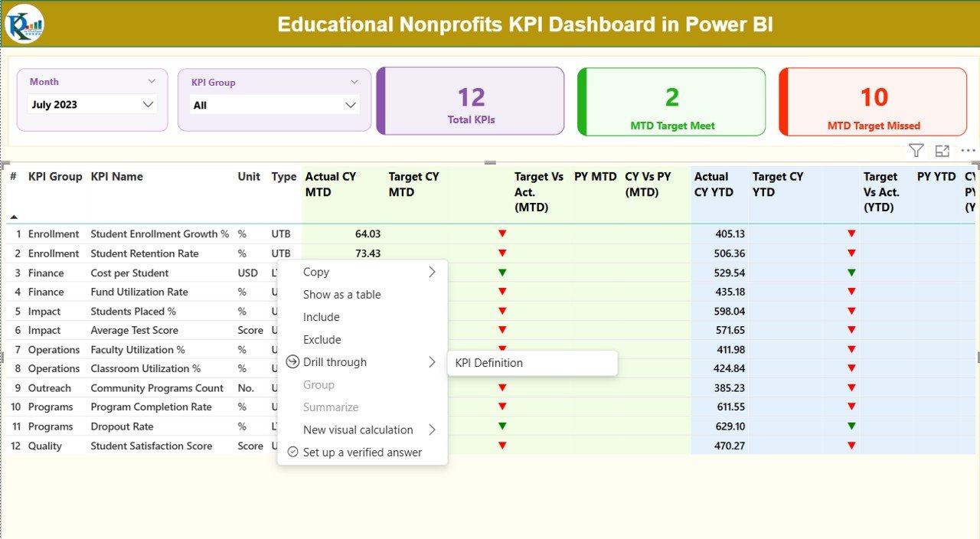
Task: Click the dashboard logo in the header
Action: pos(24,24)
